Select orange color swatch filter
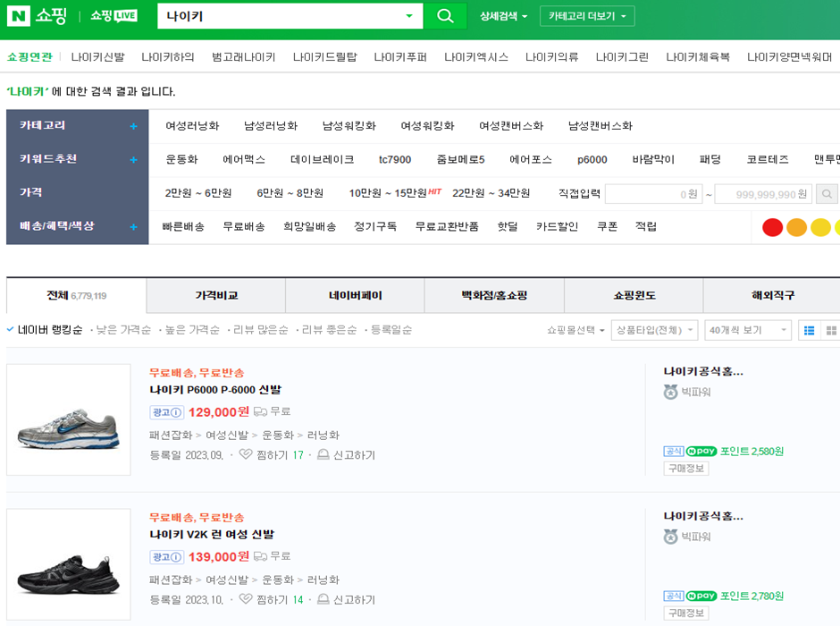The height and width of the screenshot is (626, 840). (x=796, y=227)
